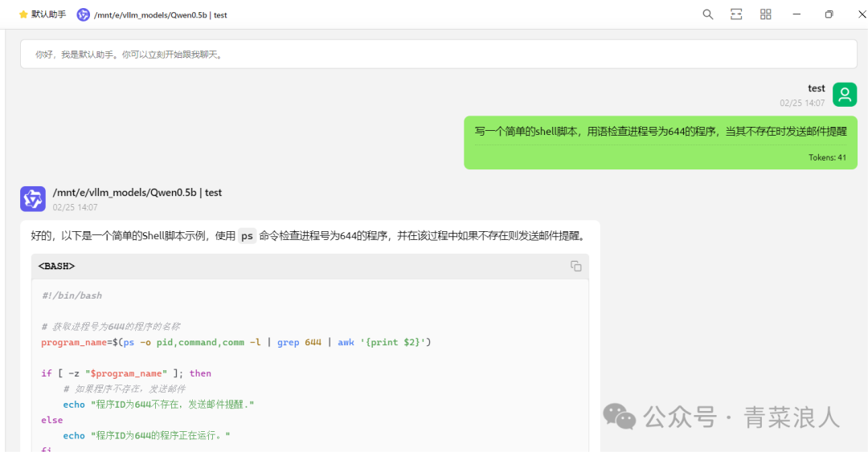Click the if [ -z "$program_name" ] line
868x452 pixels.
[126, 373]
